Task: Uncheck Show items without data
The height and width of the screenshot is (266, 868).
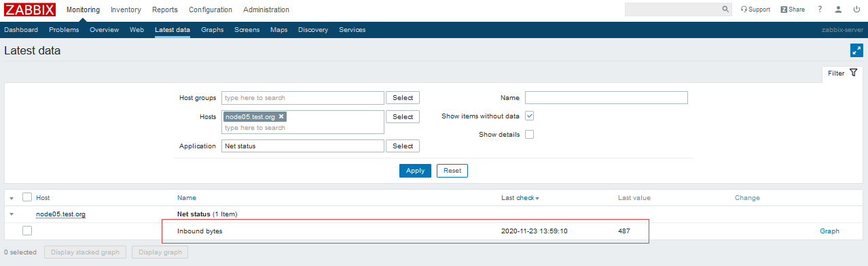Action: pos(530,116)
